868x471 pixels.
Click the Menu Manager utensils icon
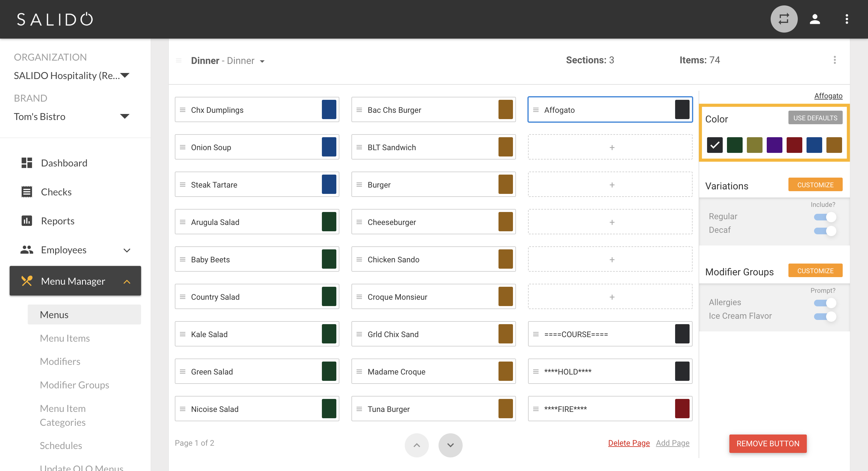[x=27, y=281]
